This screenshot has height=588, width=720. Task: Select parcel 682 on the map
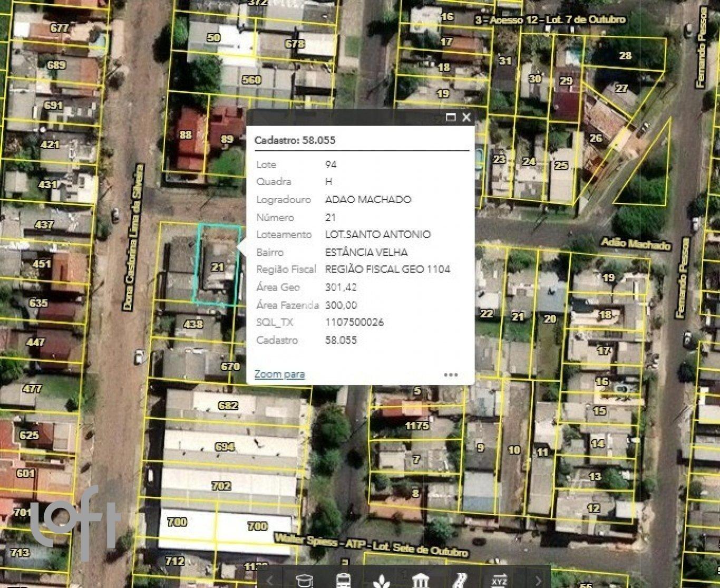228,405
